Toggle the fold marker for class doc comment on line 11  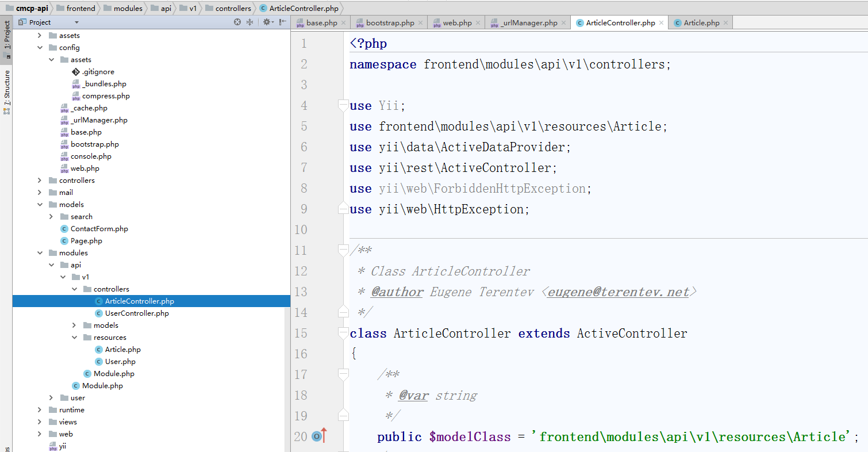pyautogui.click(x=343, y=250)
